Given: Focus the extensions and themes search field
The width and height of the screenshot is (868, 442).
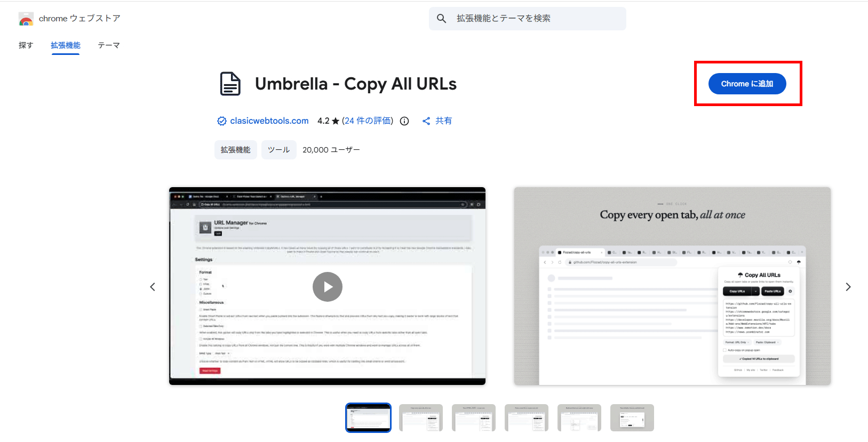Looking at the screenshot, I should pos(528,19).
